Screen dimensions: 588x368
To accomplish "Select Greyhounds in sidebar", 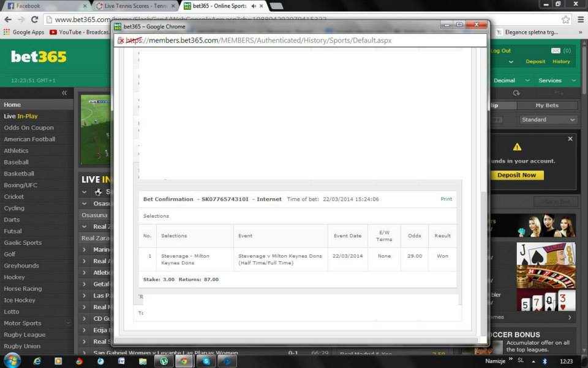I will click(x=36, y=266).
